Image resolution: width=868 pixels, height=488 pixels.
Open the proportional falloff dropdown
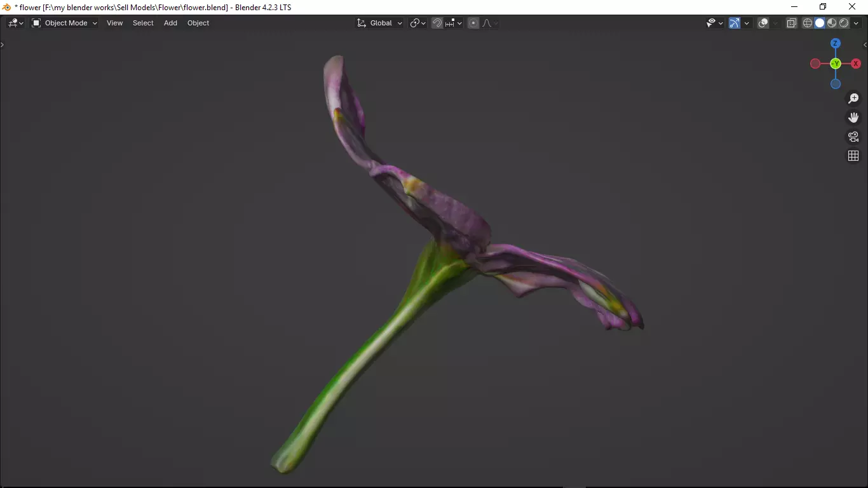[x=490, y=23]
